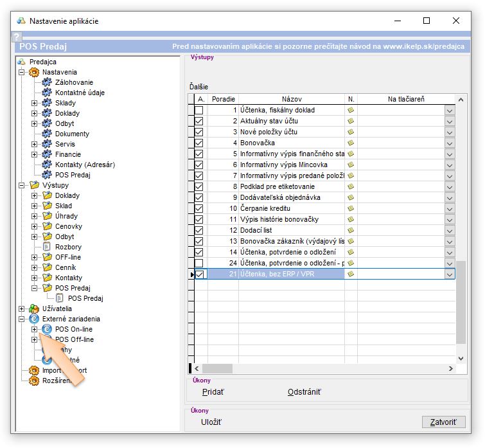Click the gear icon beside Kontaktné údaje
This screenshot has width=485, height=448.
[x=47, y=93]
